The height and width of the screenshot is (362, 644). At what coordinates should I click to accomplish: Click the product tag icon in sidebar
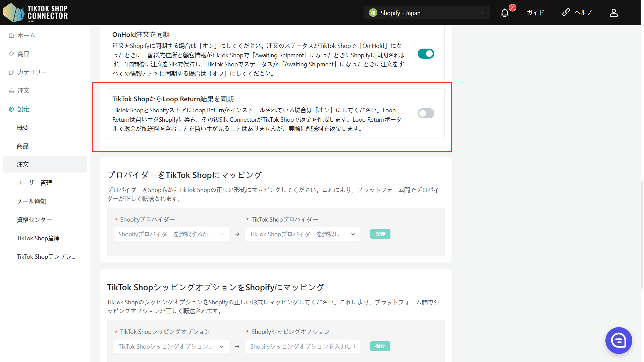[x=11, y=54]
